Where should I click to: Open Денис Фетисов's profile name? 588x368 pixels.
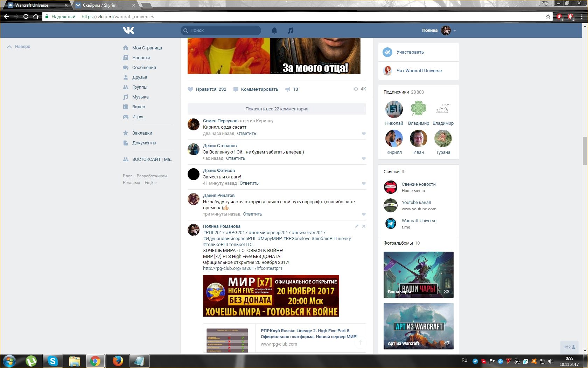coord(219,171)
